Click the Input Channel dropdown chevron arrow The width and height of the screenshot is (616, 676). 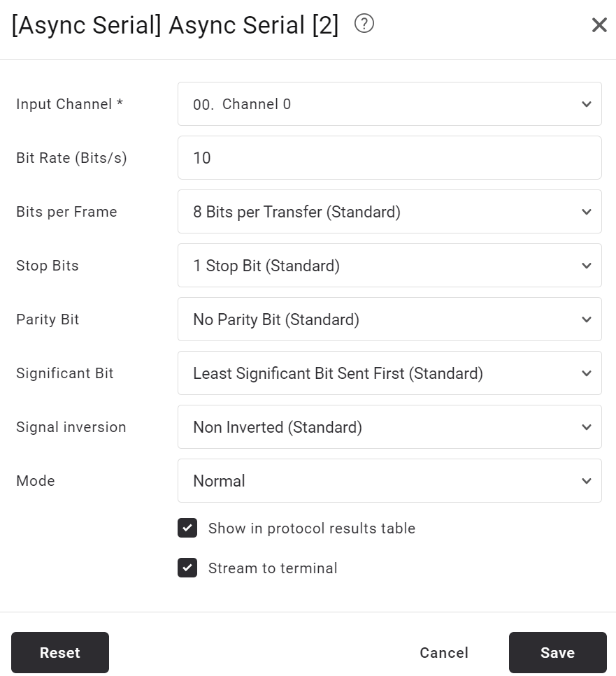point(586,104)
